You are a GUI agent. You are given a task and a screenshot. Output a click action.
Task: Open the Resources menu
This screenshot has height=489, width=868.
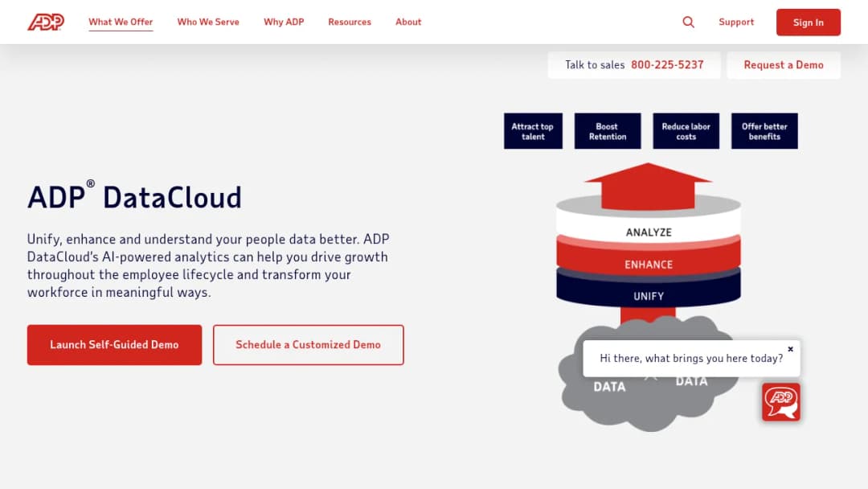click(x=350, y=23)
